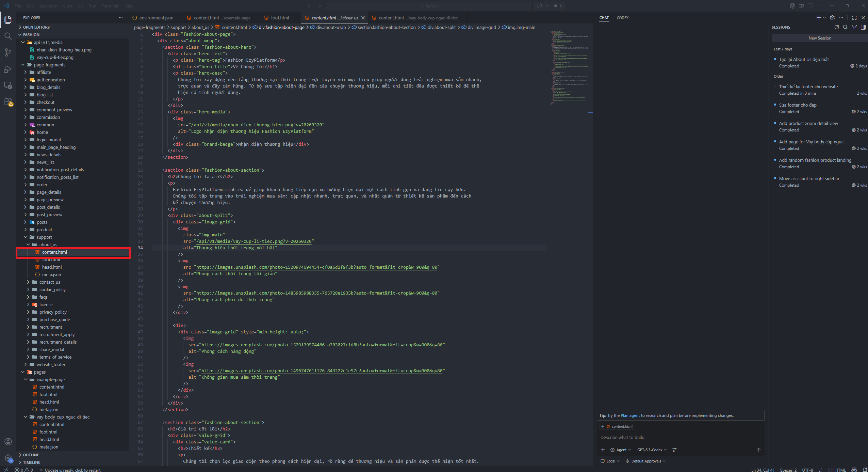Click the chat tool configuration sliders icon

(x=674, y=450)
